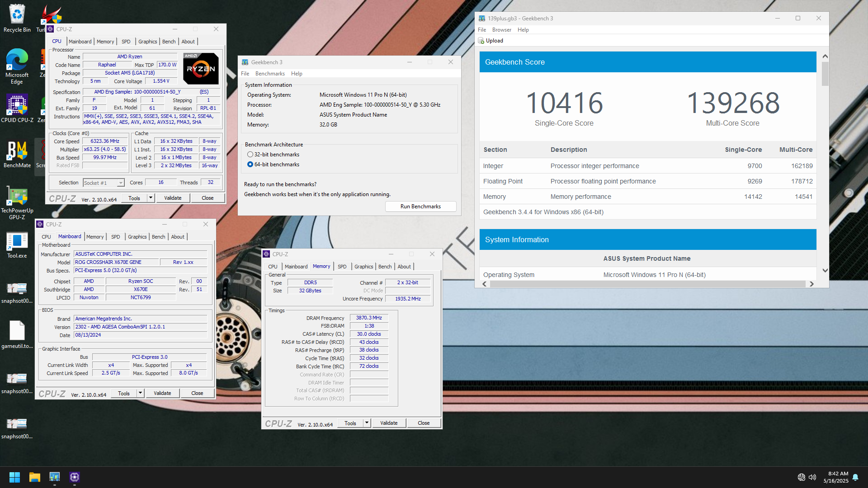The image size is (868, 488).
Task: Click the Floating Point results row
Action: click(648, 181)
